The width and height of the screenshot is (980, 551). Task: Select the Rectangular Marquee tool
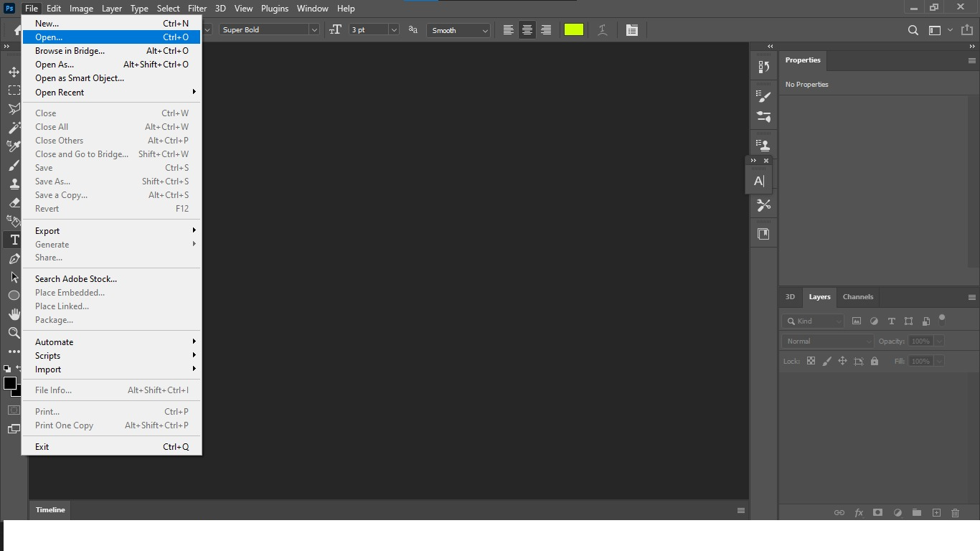13,90
